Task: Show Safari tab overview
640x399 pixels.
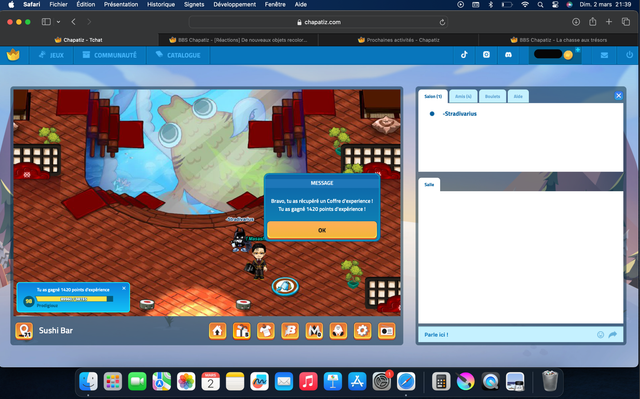Action: point(626,22)
